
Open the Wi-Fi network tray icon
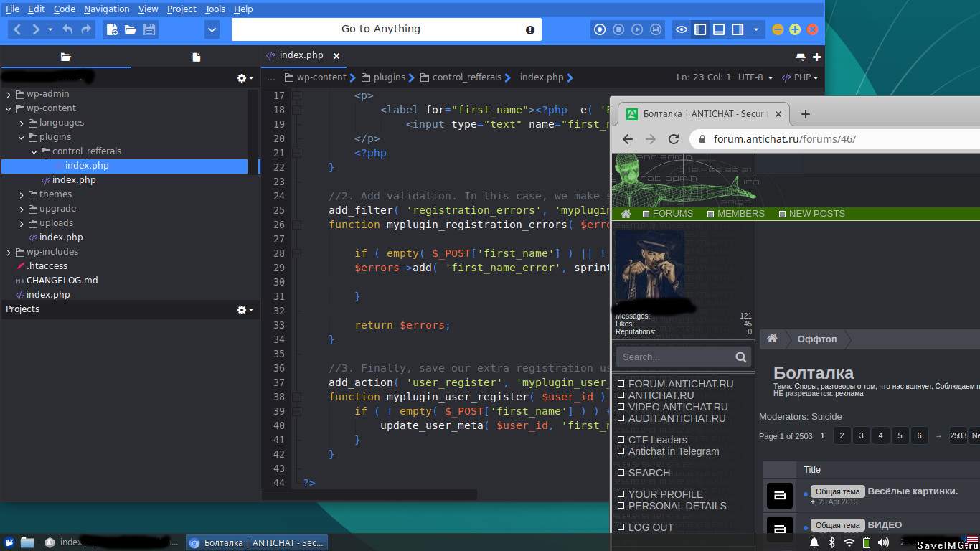(849, 542)
